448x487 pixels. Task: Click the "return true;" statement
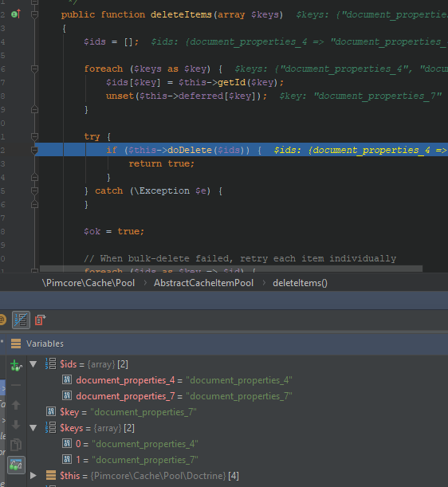(x=162, y=163)
